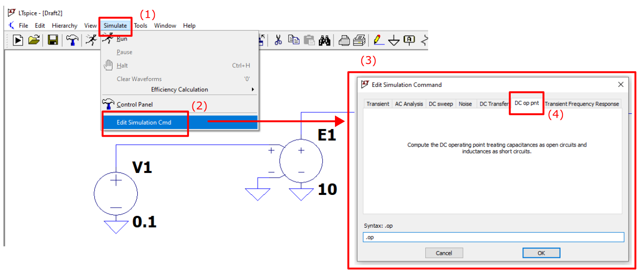Open the Simulate menu
Screen dimensions: 644x276
point(115,25)
